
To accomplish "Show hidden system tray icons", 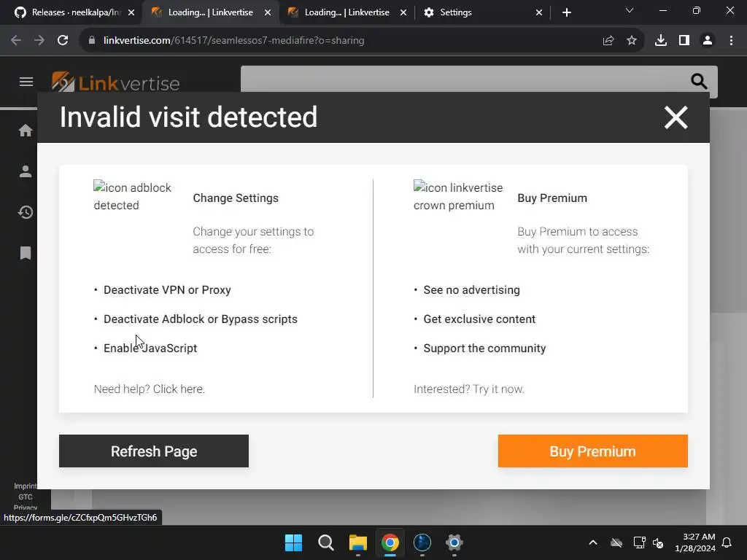I will pos(593,542).
